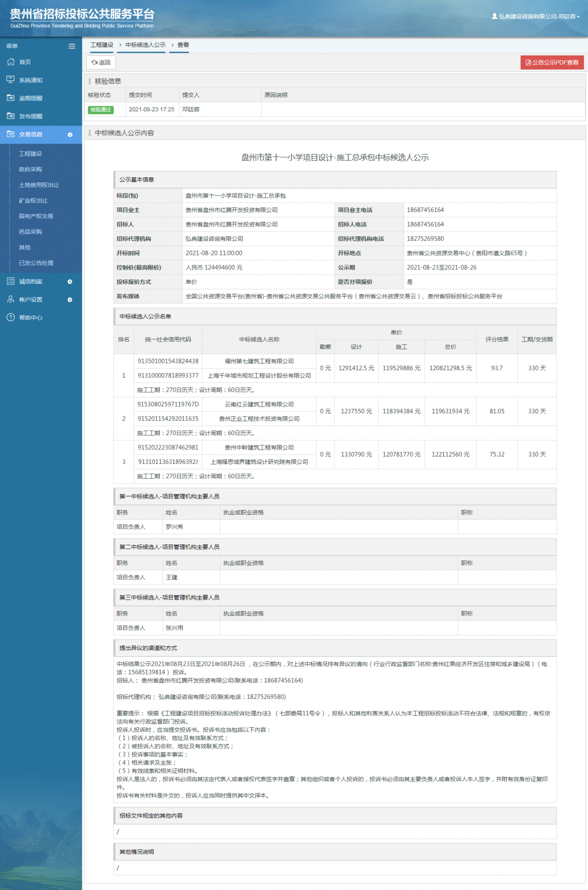Click the home icon beside 首页
The width and height of the screenshot is (588, 890).
click(11, 62)
